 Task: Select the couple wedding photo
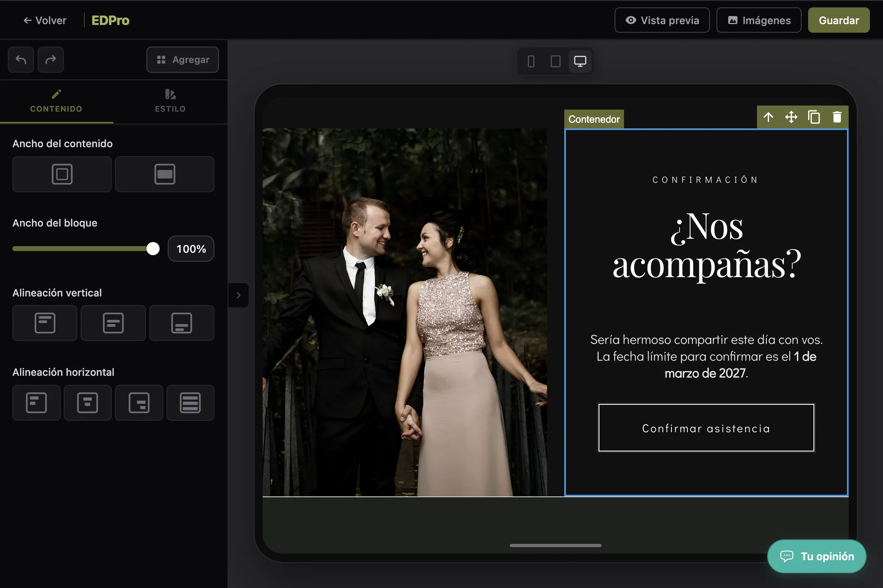(x=405, y=312)
